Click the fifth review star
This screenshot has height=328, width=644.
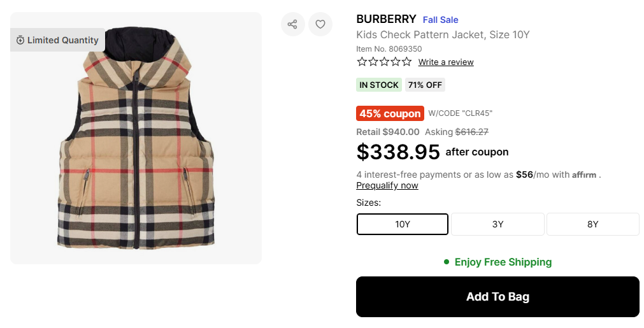point(406,62)
